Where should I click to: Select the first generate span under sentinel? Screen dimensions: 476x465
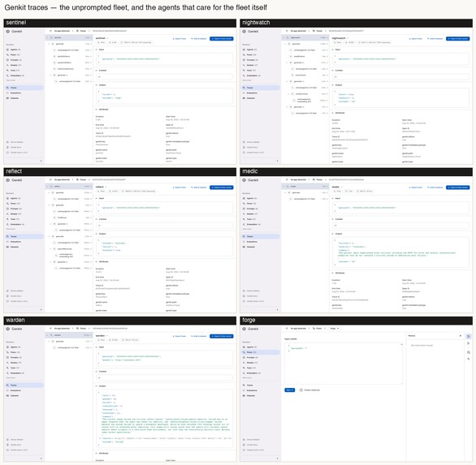69,44
